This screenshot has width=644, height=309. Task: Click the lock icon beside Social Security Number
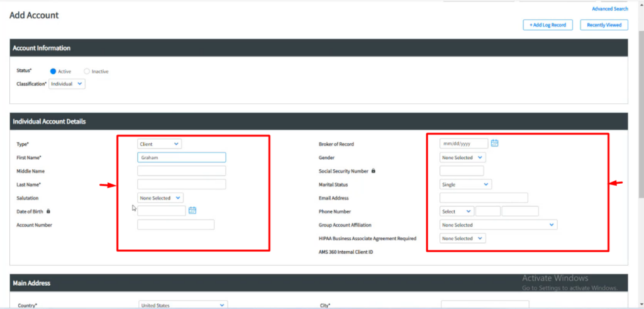[x=374, y=171]
